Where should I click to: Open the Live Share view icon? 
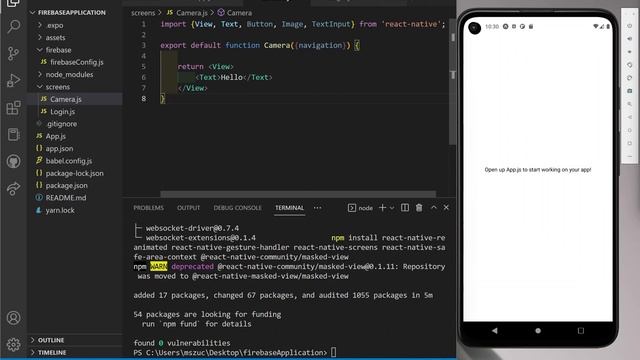point(13,188)
